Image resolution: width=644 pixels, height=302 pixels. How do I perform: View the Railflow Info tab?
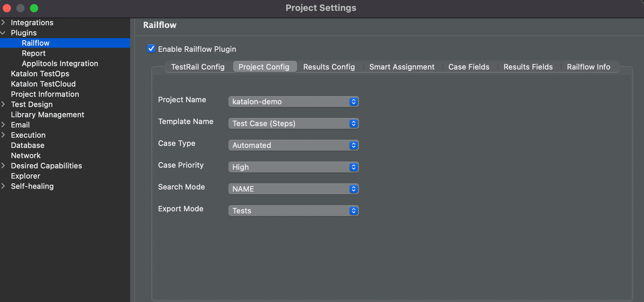coord(589,67)
